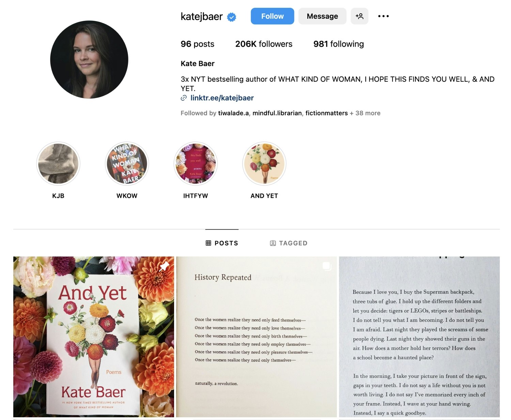Open the three-dot options menu
The height and width of the screenshot is (420, 511).
pyautogui.click(x=383, y=16)
